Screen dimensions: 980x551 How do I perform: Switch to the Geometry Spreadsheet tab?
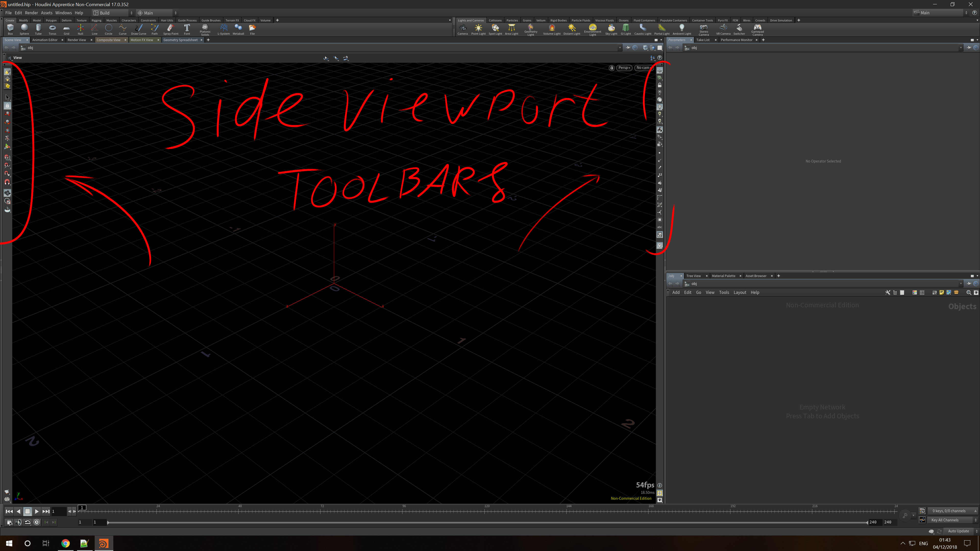180,40
